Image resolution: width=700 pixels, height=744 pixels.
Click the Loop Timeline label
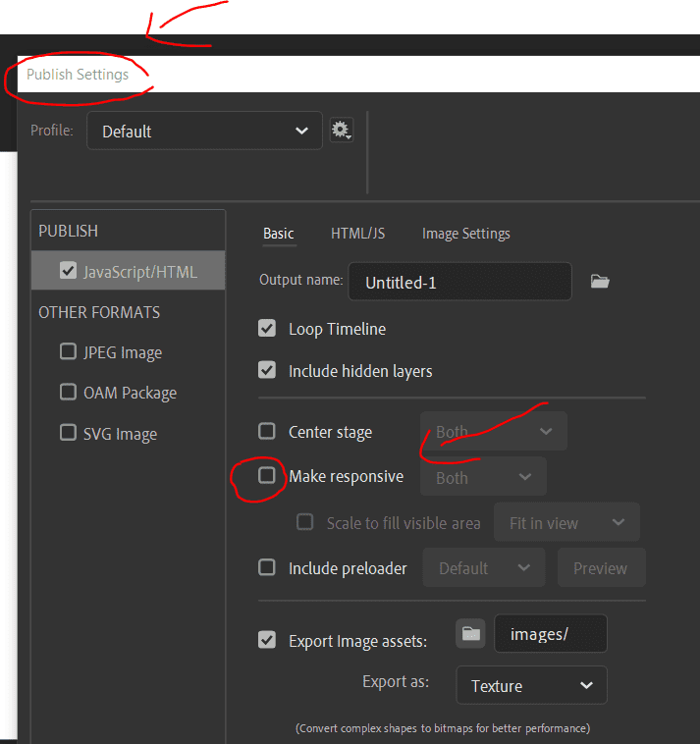337,329
